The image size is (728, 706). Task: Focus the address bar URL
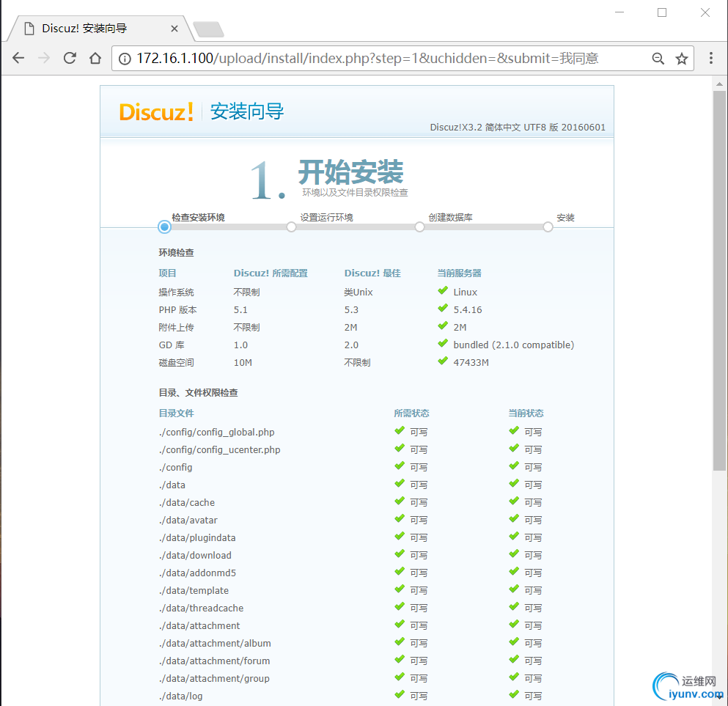367,59
